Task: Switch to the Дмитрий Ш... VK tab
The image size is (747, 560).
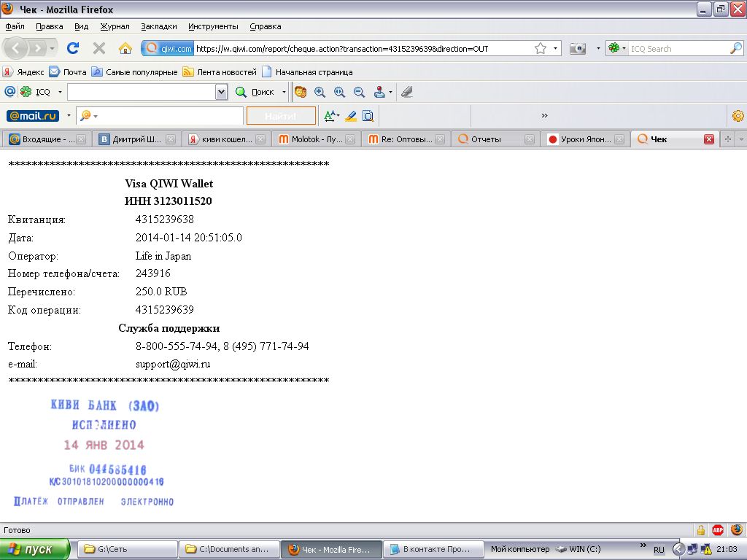Action: pos(136,139)
